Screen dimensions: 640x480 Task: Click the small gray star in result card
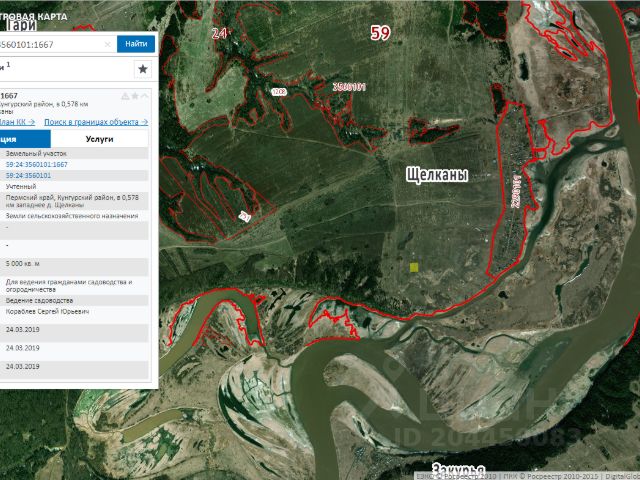coord(135,96)
